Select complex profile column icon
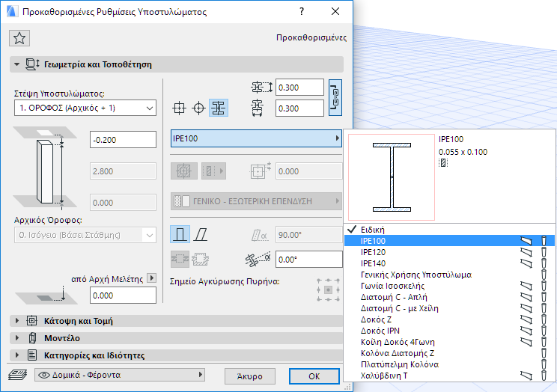This screenshot has height=392, width=557. (x=219, y=108)
